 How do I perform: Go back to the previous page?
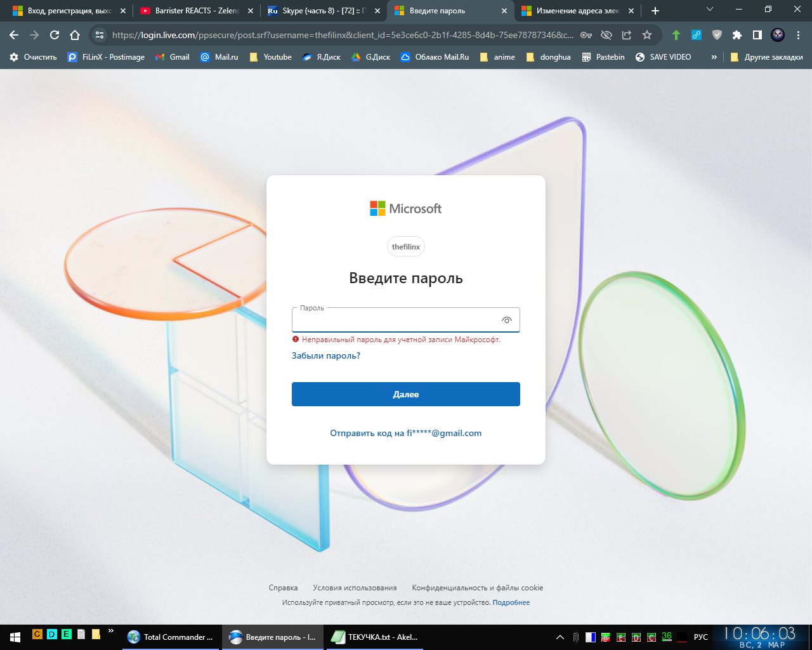(x=14, y=35)
